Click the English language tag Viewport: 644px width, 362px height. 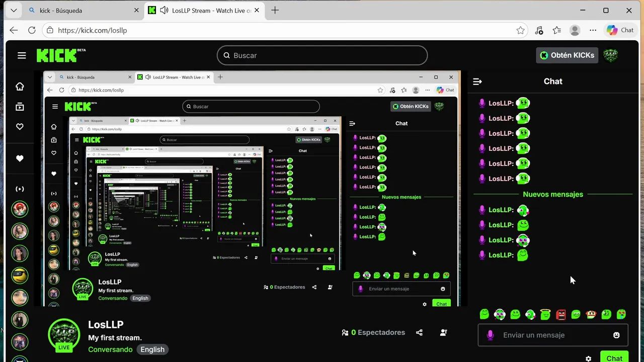pos(152,349)
